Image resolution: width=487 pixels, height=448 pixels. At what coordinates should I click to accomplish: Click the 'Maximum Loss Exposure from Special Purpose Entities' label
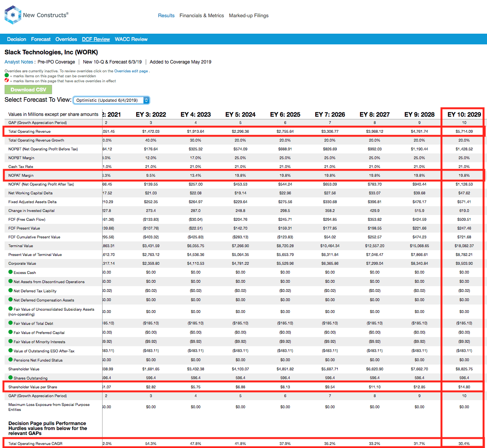[49, 407]
